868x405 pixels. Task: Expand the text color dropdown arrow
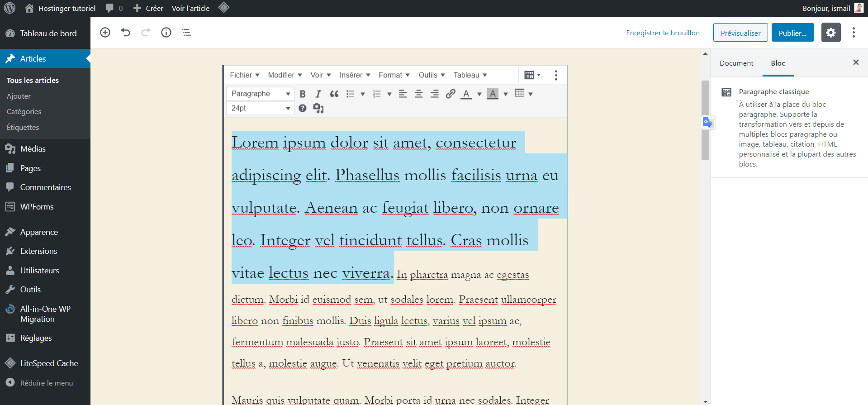coord(479,94)
